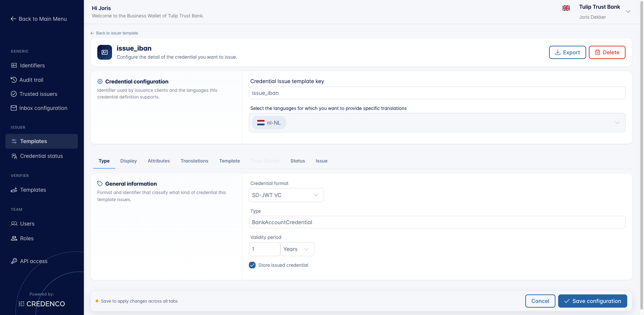
Task: Click the Credential configuration gear icon
Action: 100,81
